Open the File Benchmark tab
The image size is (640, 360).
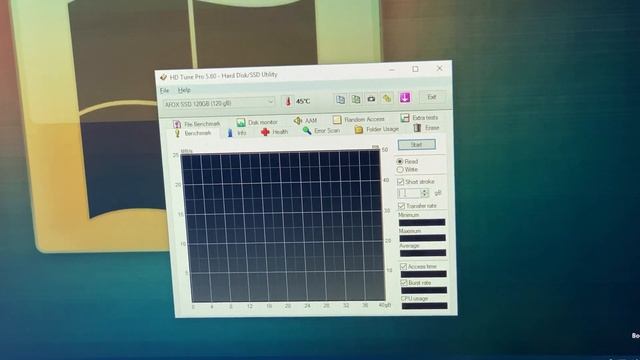[x=197, y=124]
